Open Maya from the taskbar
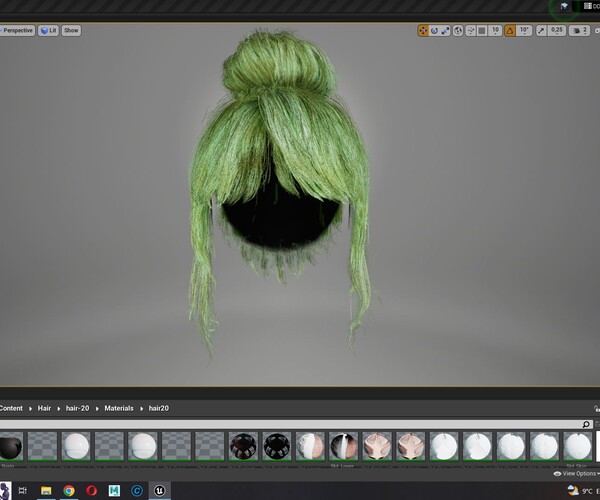The width and height of the screenshot is (600, 500). pos(114,490)
